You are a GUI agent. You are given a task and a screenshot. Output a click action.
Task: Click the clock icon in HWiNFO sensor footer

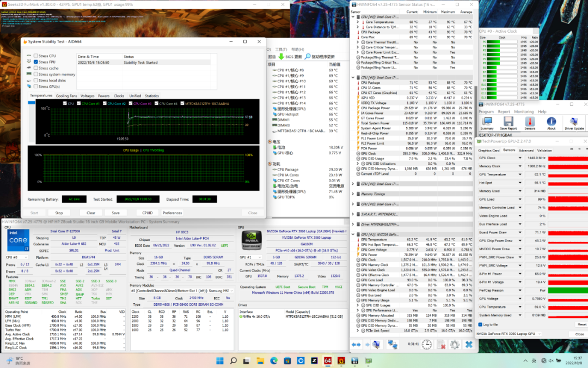[x=426, y=344]
